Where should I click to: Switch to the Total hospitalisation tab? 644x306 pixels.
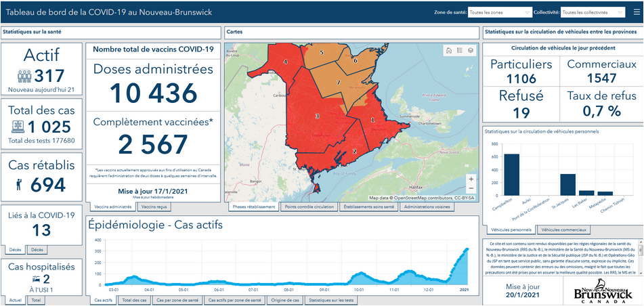tap(36, 301)
